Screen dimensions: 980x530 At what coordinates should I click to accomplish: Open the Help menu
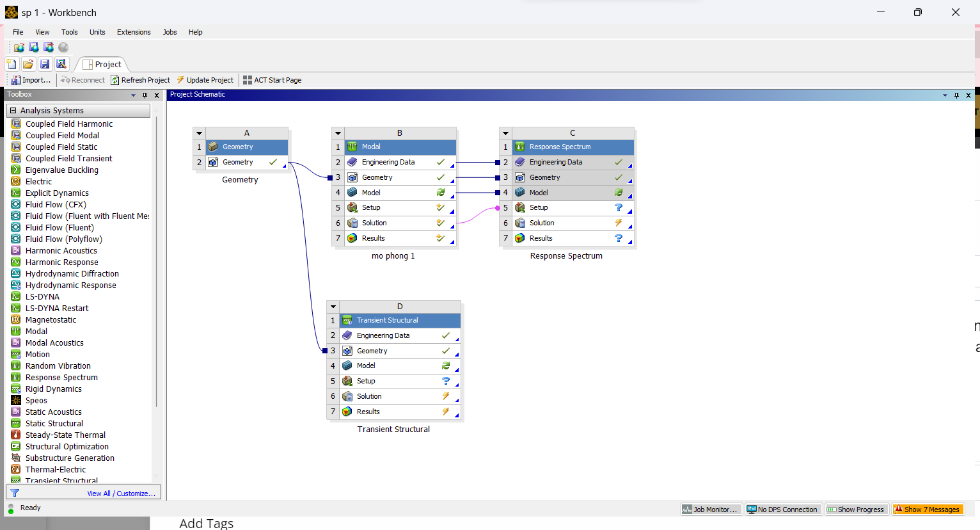196,32
